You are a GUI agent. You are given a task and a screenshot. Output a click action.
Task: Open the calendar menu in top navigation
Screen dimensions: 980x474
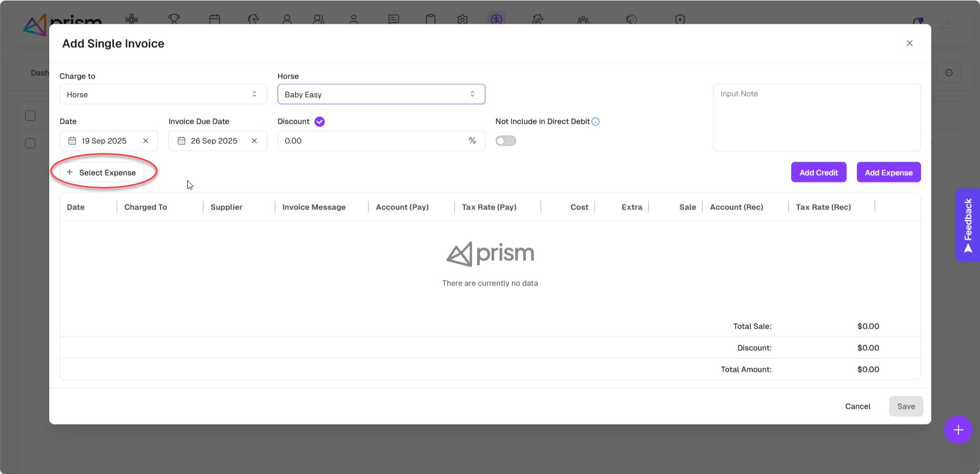[x=214, y=20]
